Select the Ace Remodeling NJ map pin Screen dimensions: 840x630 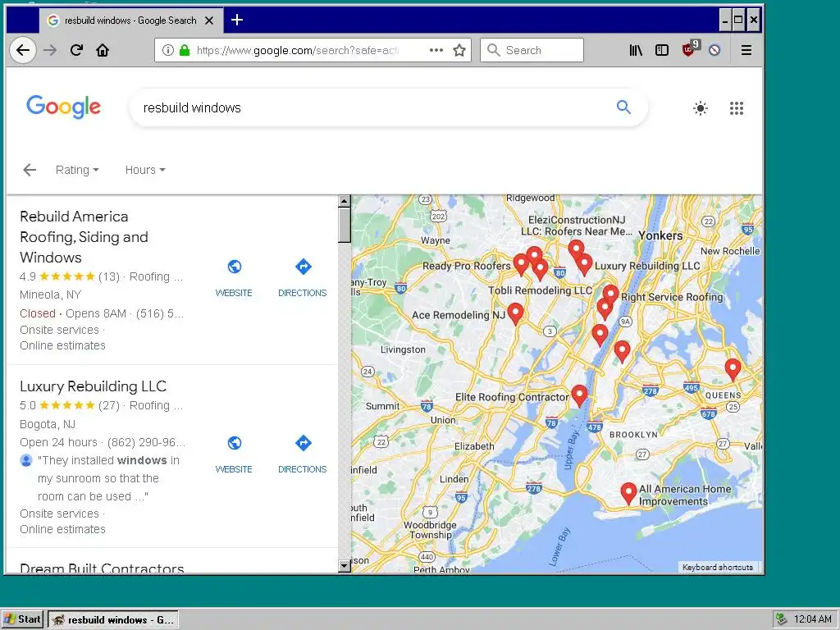[x=515, y=313]
